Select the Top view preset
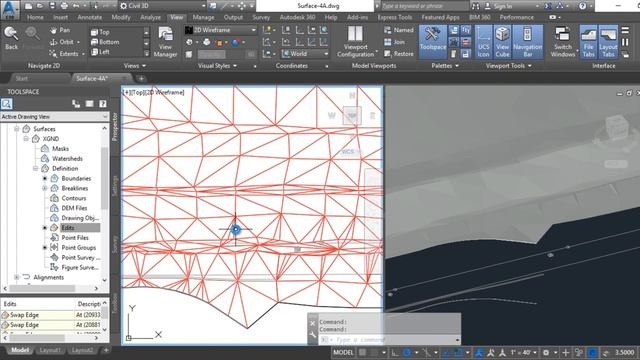Image resolution: width=640 pixels, height=360 pixels. click(x=100, y=32)
